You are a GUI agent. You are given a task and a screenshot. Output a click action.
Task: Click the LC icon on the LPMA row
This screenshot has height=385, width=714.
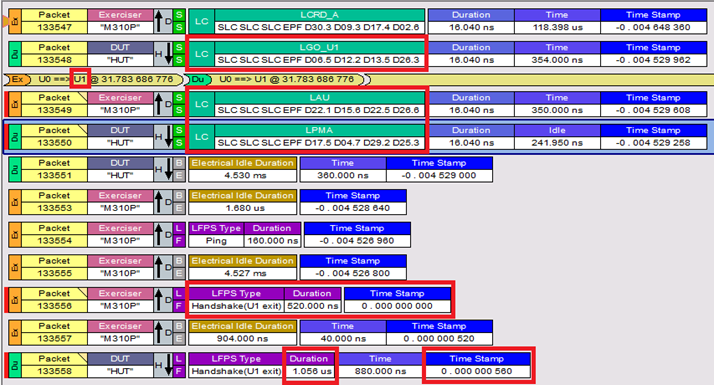pos(201,137)
